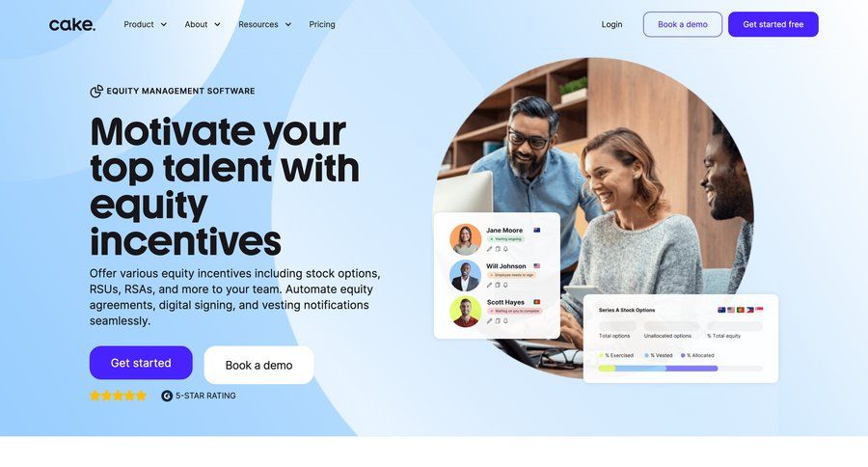Open the About dropdown chevron

(x=217, y=24)
